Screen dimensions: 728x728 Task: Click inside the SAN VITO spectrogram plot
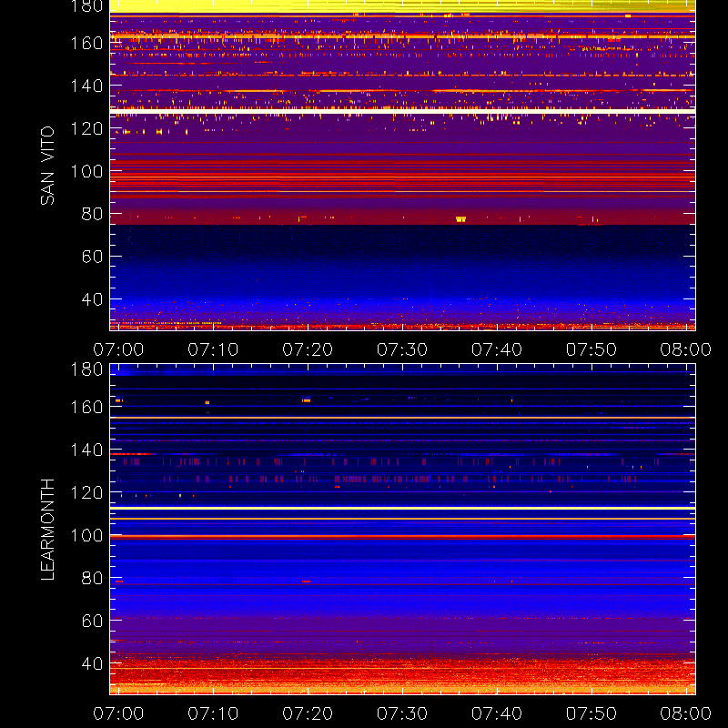(402, 166)
